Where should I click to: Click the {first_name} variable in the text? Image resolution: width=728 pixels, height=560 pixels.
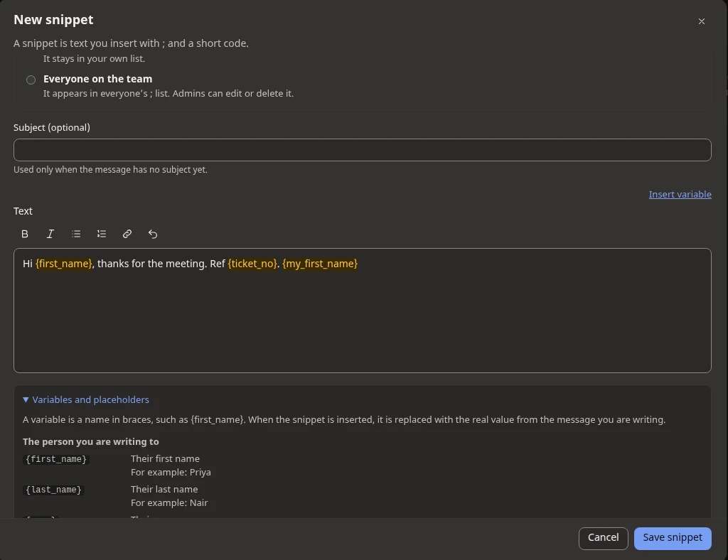coord(63,264)
